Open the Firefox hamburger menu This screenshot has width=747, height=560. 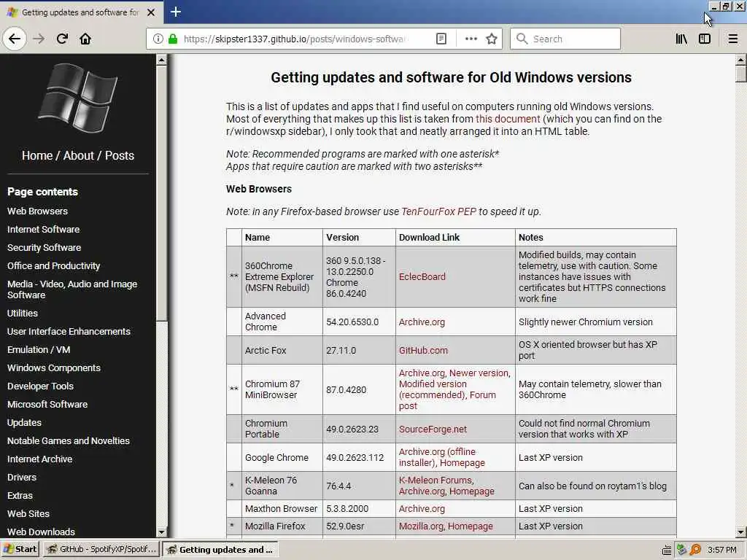pyautogui.click(x=732, y=39)
